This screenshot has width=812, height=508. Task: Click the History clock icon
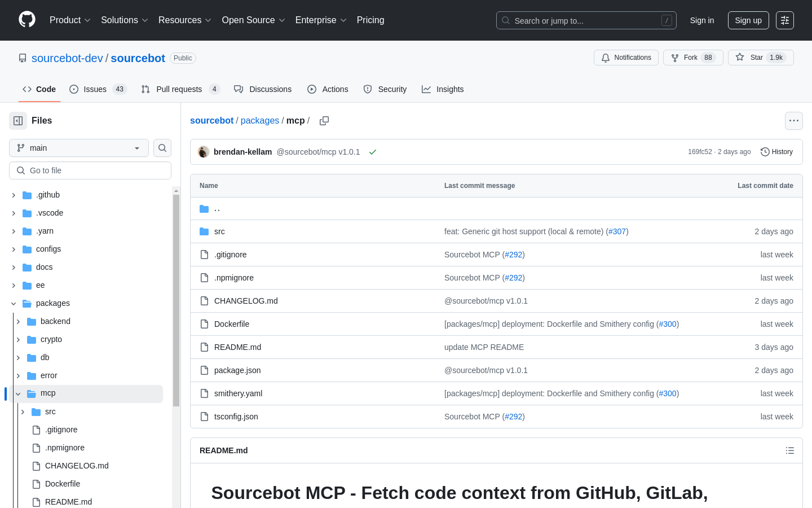pyautogui.click(x=765, y=152)
